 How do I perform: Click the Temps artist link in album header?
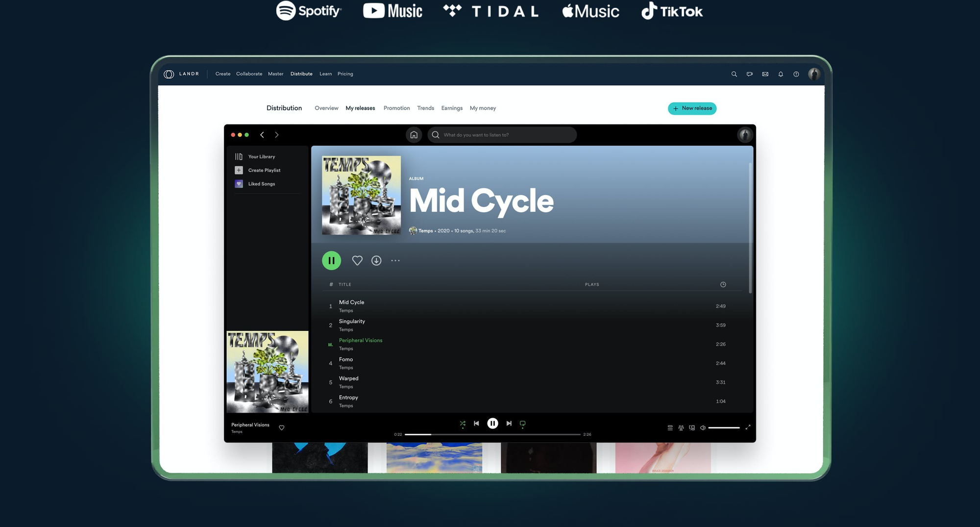click(x=426, y=231)
